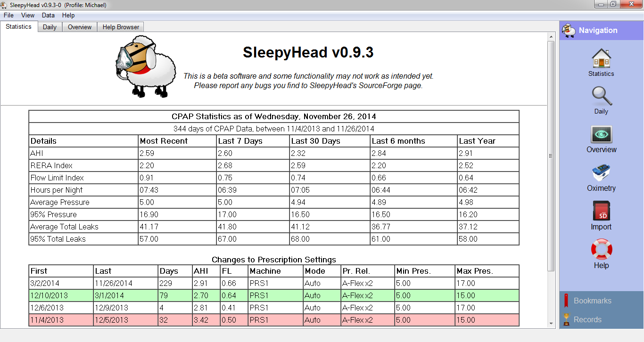Open the Oximetry icon in Navigation

click(x=601, y=173)
